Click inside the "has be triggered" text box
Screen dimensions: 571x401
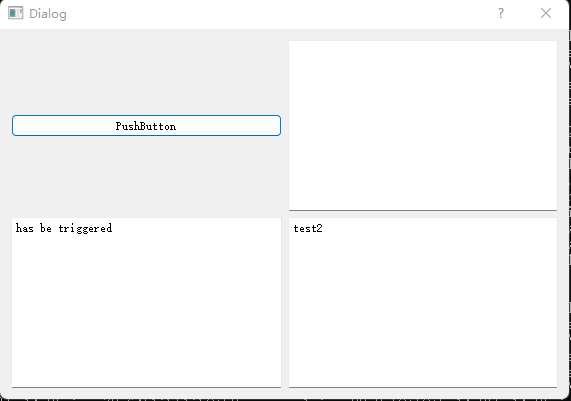(146, 303)
